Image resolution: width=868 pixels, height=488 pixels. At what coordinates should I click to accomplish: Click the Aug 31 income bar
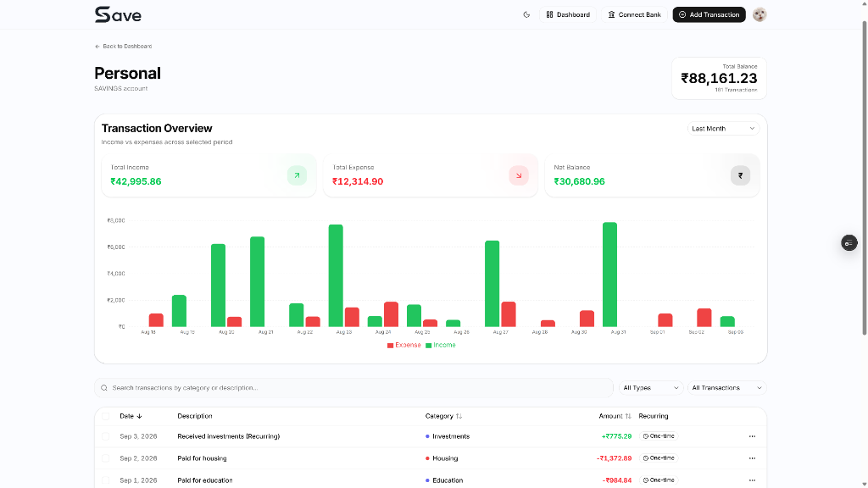(609, 274)
